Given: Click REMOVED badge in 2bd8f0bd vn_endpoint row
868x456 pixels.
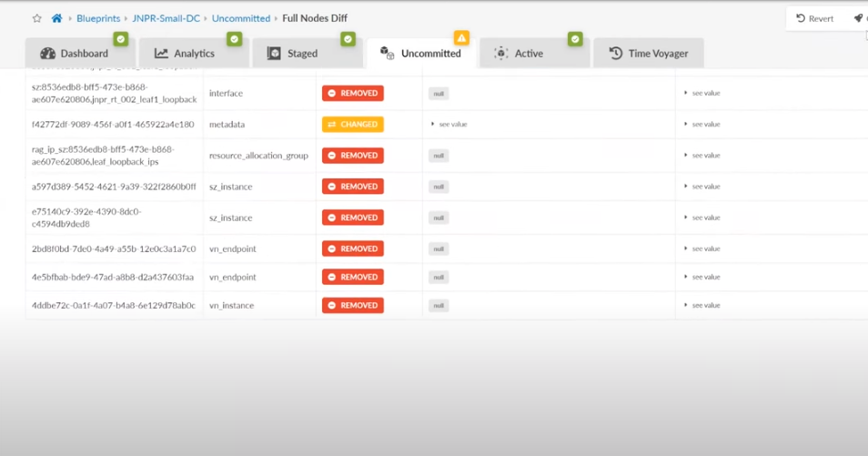Looking at the screenshot, I should pyautogui.click(x=353, y=248).
